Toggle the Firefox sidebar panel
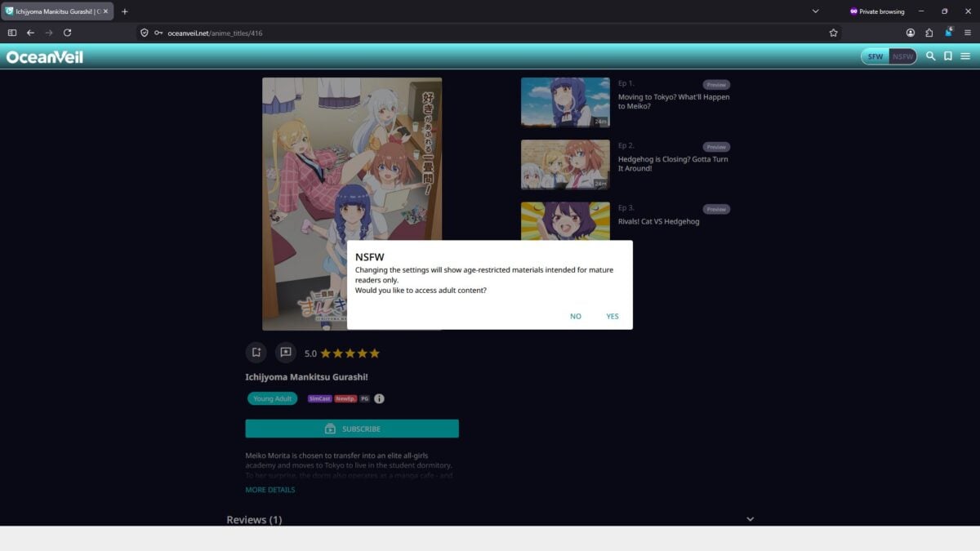This screenshot has width=980, height=551. click(12, 33)
